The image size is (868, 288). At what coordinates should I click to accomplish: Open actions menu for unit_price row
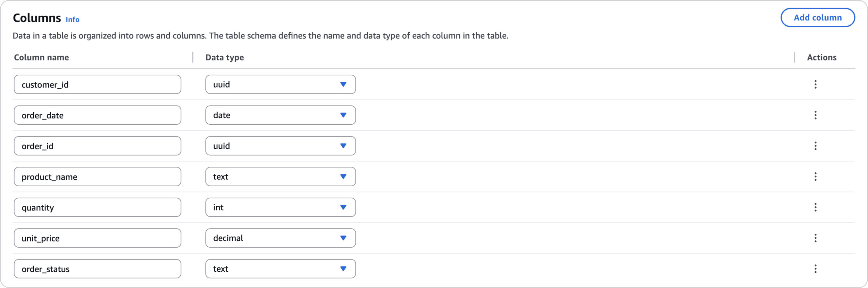click(x=815, y=238)
